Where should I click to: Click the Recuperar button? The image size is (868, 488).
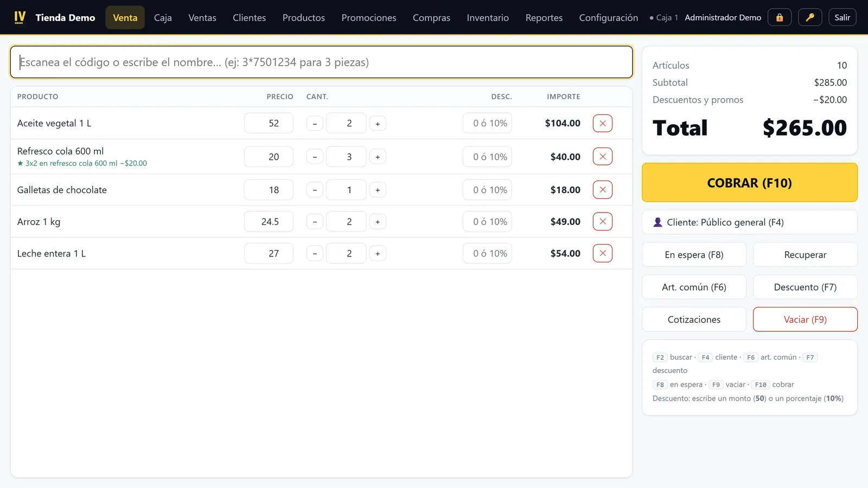(x=805, y=255)
